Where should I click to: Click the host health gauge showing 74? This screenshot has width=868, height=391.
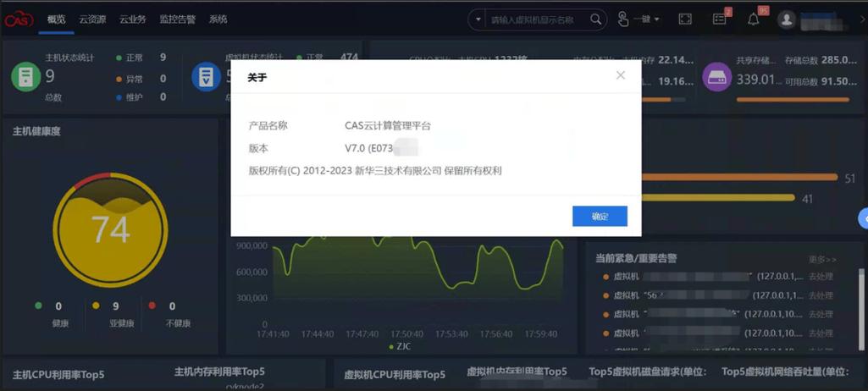(110, 229)
